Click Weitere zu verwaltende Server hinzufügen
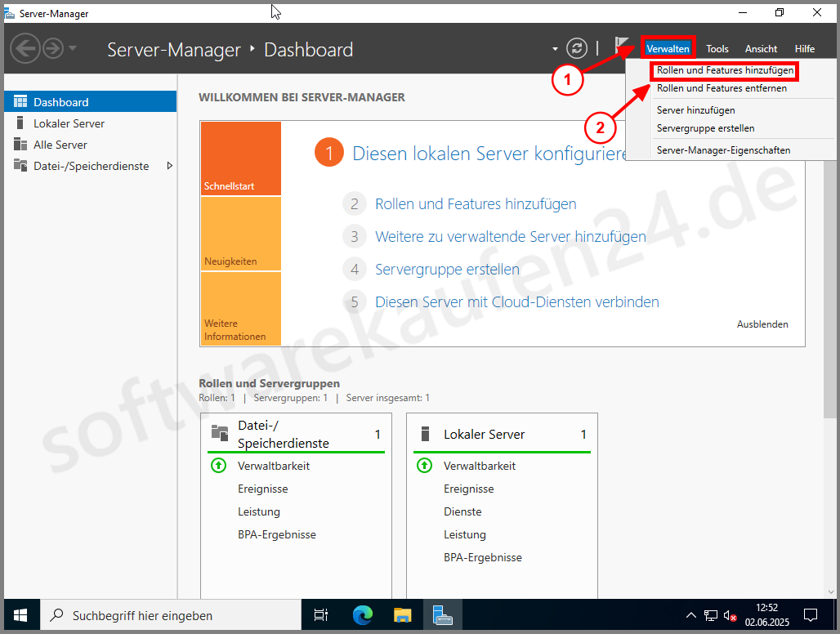 (x=511, y=237)
